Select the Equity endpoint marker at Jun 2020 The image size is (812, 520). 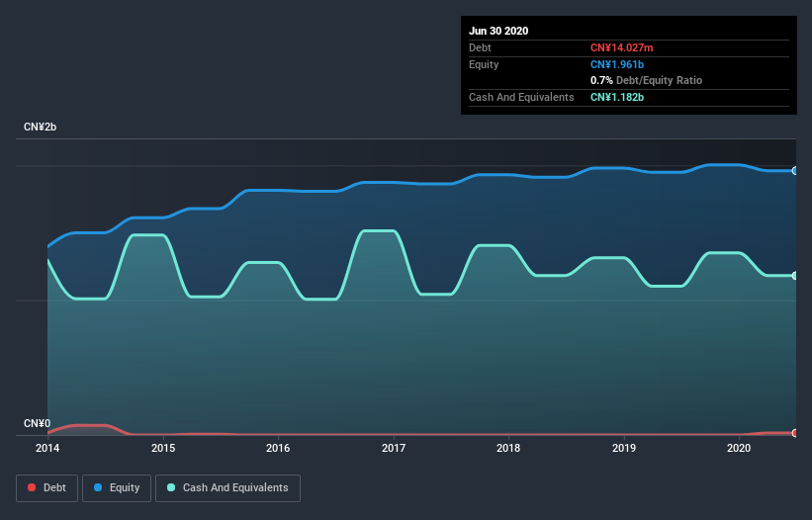[x=795, y=171]
